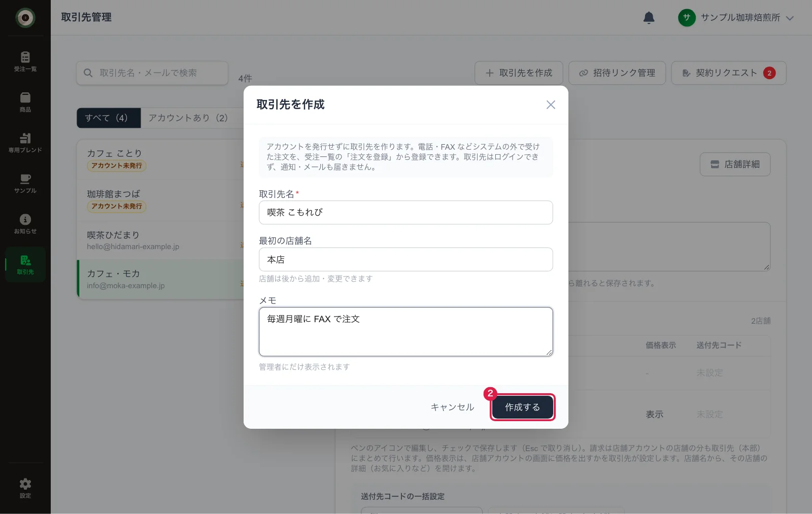Image resolution: width=812 pixels, height=514 pixels.
Task: Click the メモ text area
Action: 405,331
